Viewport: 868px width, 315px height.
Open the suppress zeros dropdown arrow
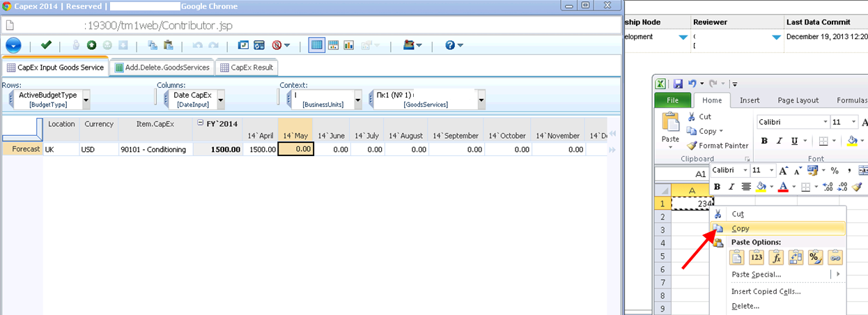pos(286,46)
